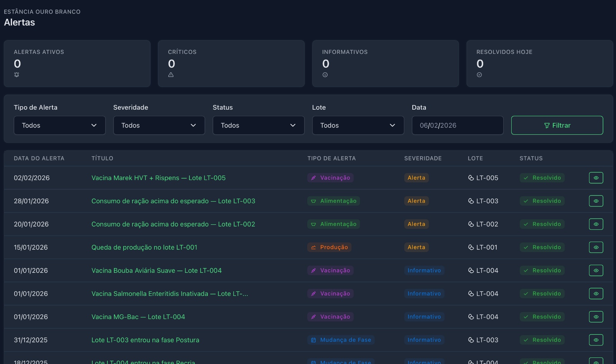Open the eye icon for LT-003 Postura row
The width and height of the screenshot is (616, 364).
596,340
